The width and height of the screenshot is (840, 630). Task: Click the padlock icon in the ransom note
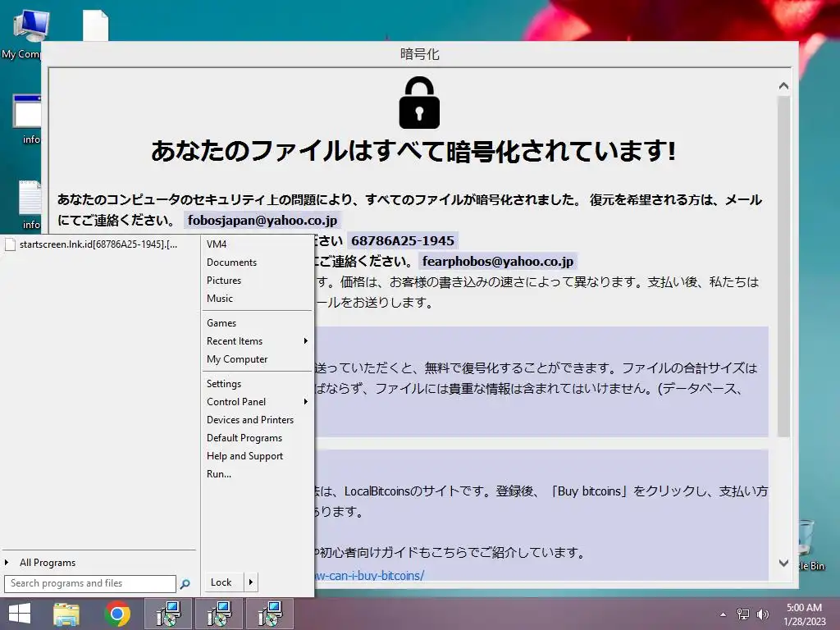point(419,103)
